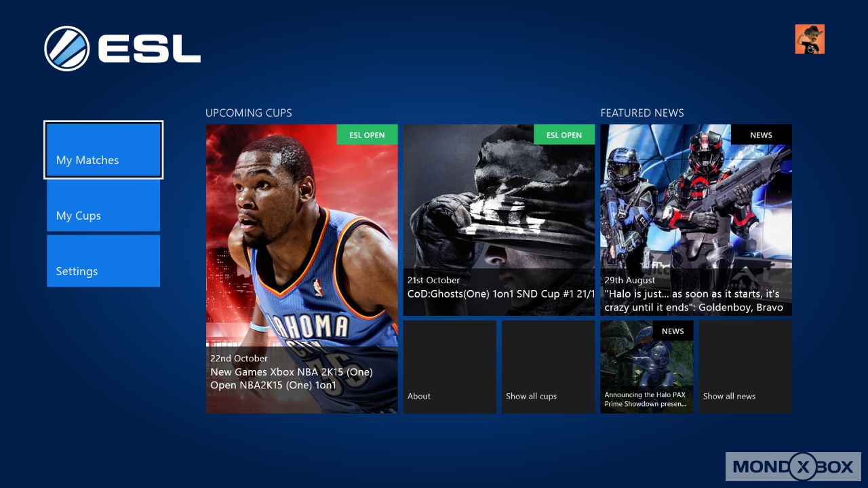Go to the My Cups menu tile

click(103, 205)
